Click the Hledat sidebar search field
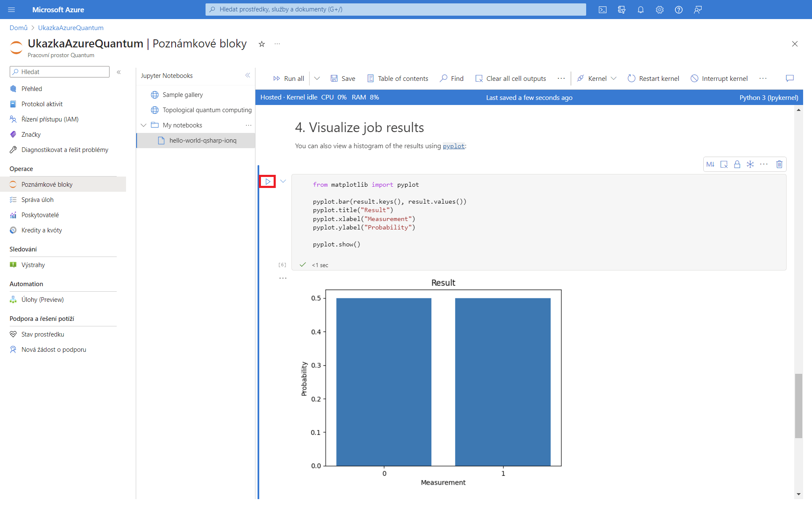Viewport: 812px width, 508px height. pos(60,72)
